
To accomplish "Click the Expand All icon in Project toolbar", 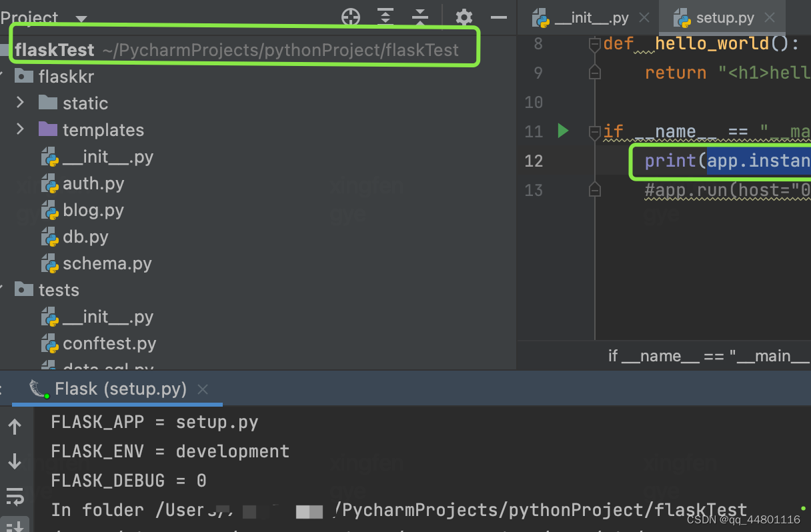I will [x=385, y=17].
